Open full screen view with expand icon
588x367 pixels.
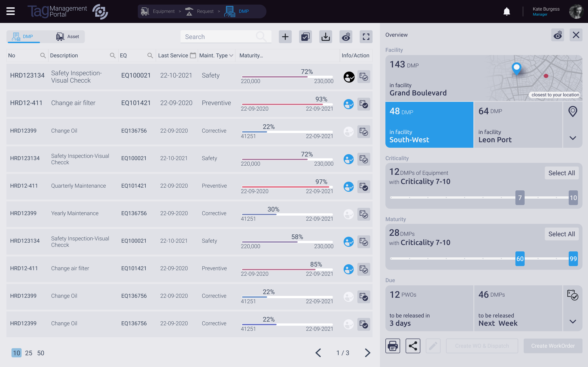pyautogui.click(x=366, y=37)
